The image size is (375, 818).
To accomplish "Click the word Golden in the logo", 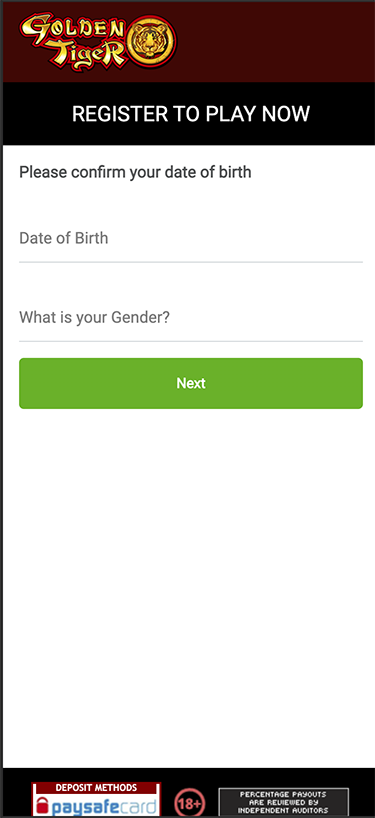I will pyautogui.click(x=71, y=29).
